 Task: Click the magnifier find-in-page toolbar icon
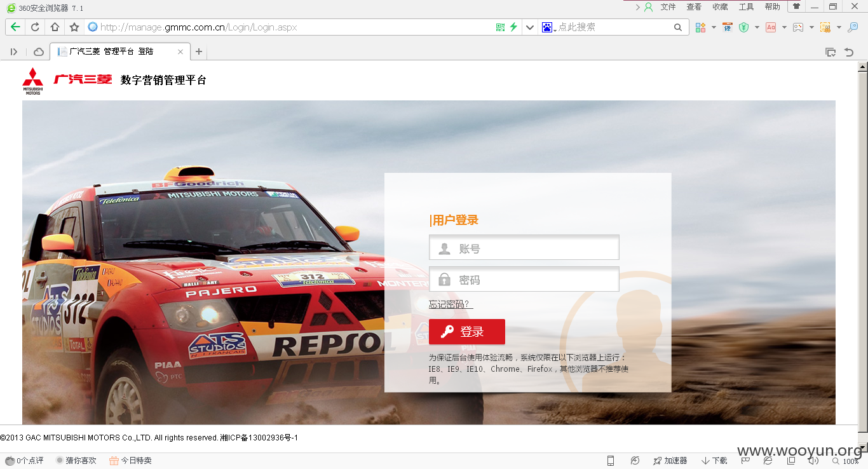pyautogui.click(x=853, y=27)
